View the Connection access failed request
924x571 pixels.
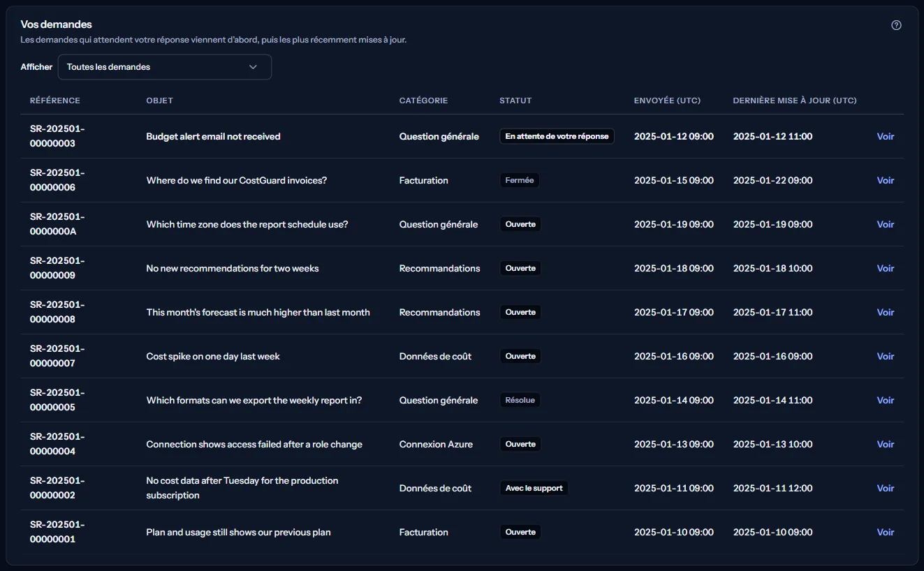(885, 445)
